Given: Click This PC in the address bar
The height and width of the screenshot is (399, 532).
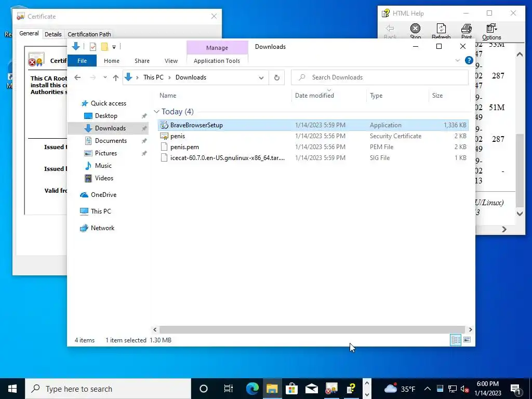Looking at the screenshot, I should click(153, 77).
